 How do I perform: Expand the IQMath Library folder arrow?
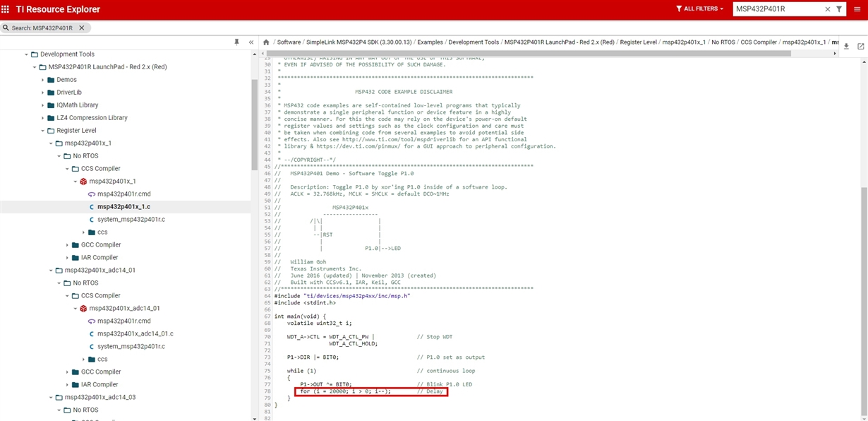tap(42, 105)
